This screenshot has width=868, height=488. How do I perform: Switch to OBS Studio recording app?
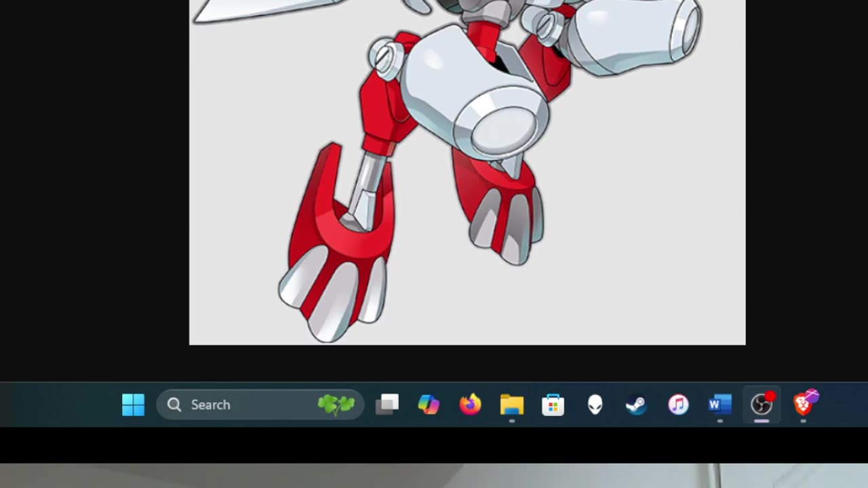[x=762, y=405]
